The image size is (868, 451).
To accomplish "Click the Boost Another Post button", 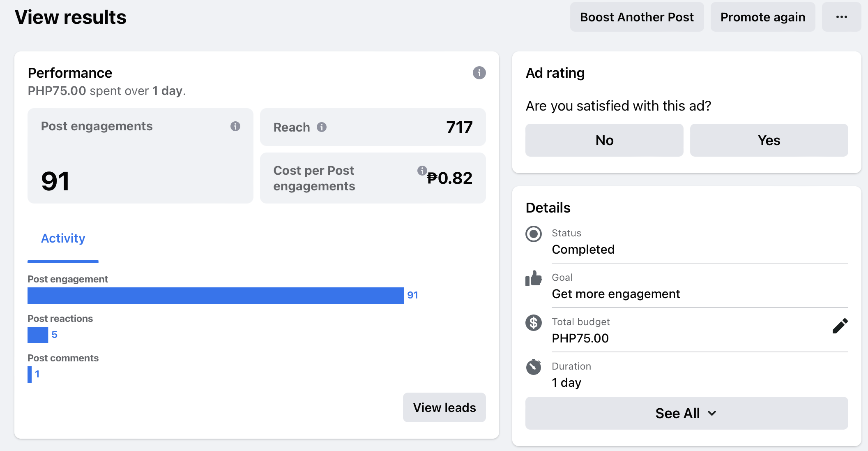I will tap(637, 17).
